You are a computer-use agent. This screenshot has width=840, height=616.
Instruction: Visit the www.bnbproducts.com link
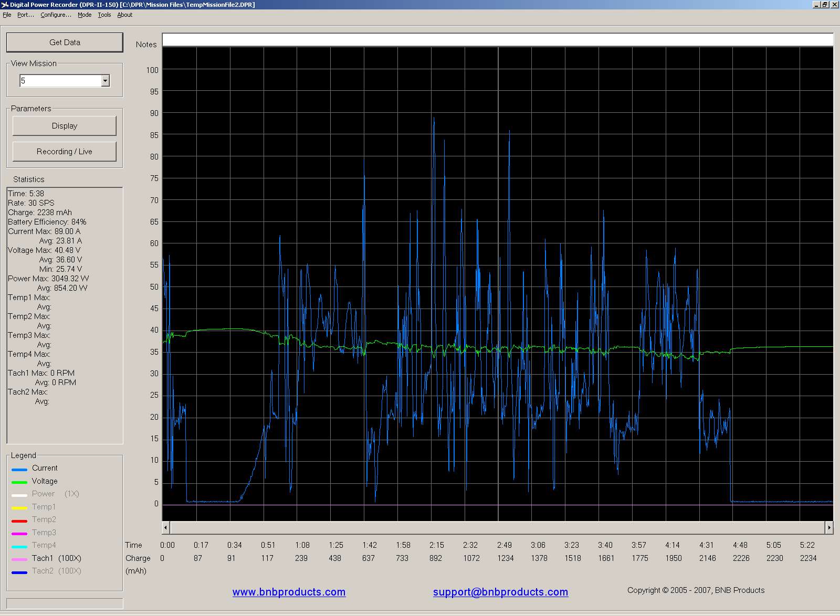(x=289, y=592)
